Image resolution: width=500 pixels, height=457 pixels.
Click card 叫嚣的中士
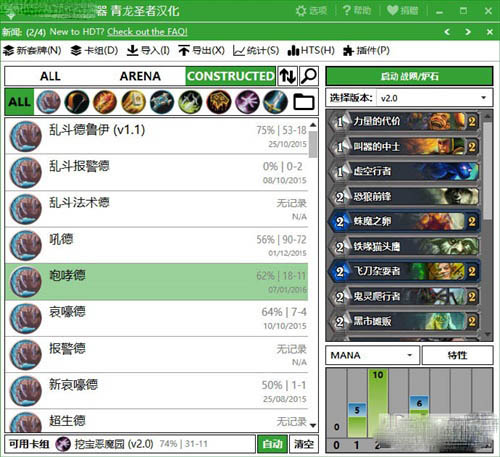(x=404, y=146)
